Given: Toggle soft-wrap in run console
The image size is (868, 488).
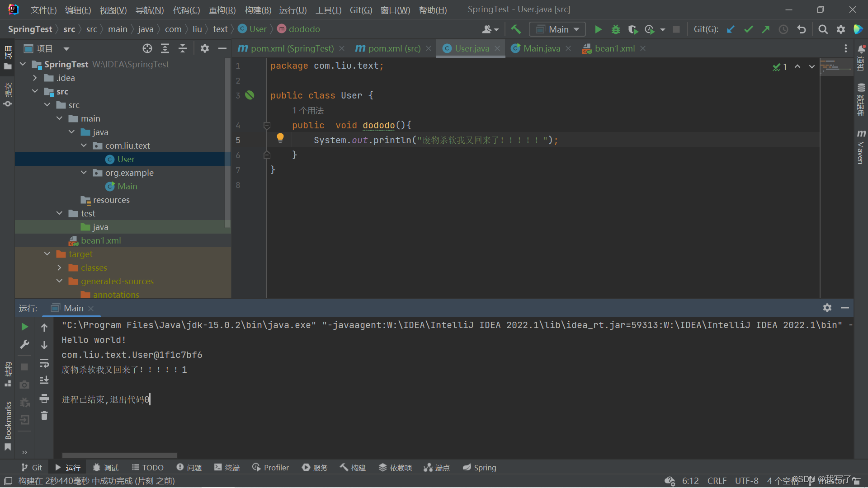Looking at the screenshot, I should pos(44,363).
